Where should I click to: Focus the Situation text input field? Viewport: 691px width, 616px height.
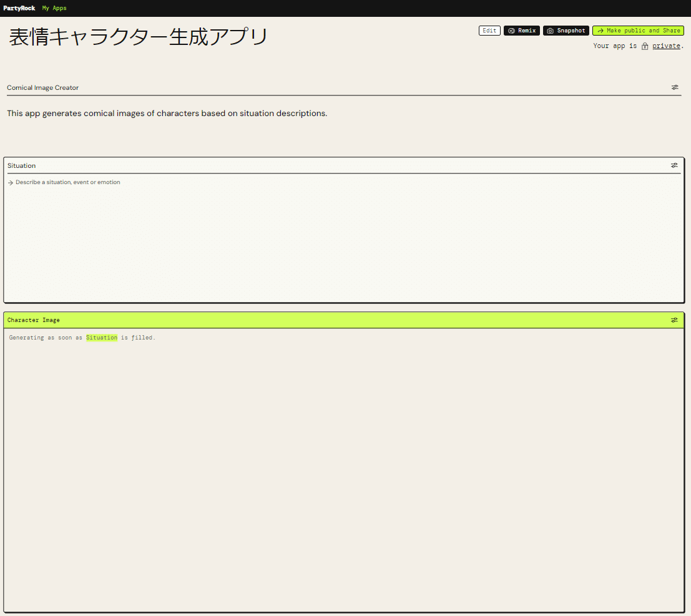(344, 238)
